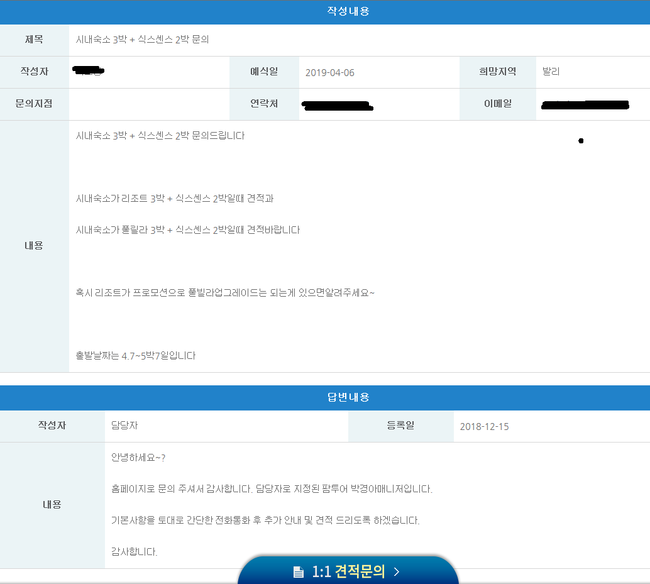The width and height of the screenshot is (650, 584).
Task: Click the empty 문의지점 value cell
Action: click(x=150, y=104)
